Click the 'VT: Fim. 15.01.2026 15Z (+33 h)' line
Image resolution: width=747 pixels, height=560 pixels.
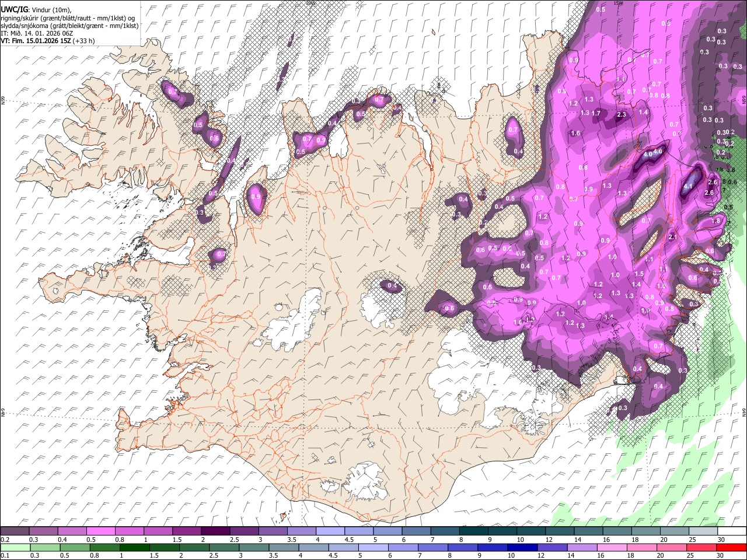coord(47,41)
